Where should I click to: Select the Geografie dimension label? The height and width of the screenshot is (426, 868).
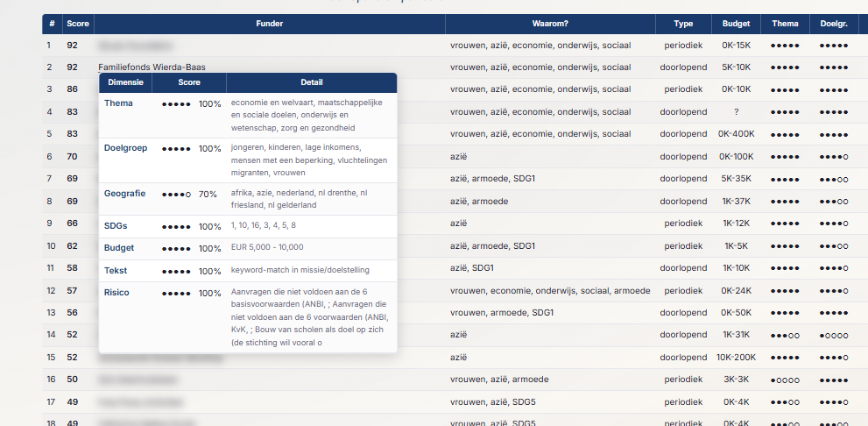(124, 194)
